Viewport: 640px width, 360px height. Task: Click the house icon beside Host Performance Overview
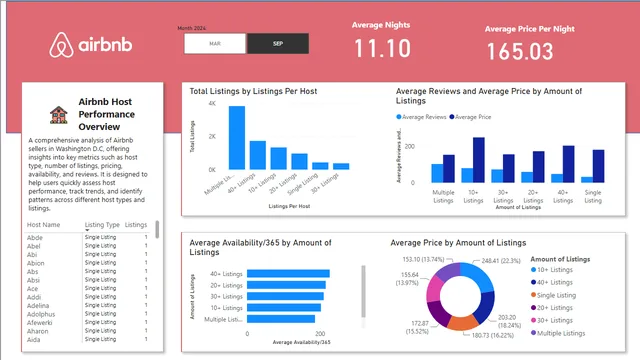click(x=58, y=115)
